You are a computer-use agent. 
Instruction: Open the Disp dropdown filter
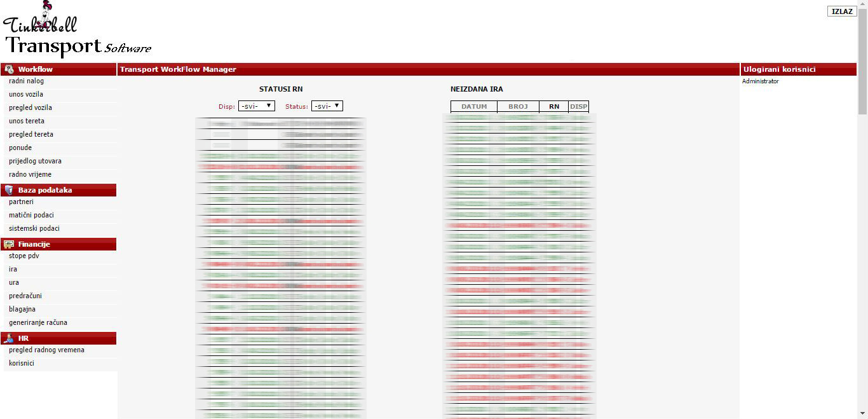(257, 106)
